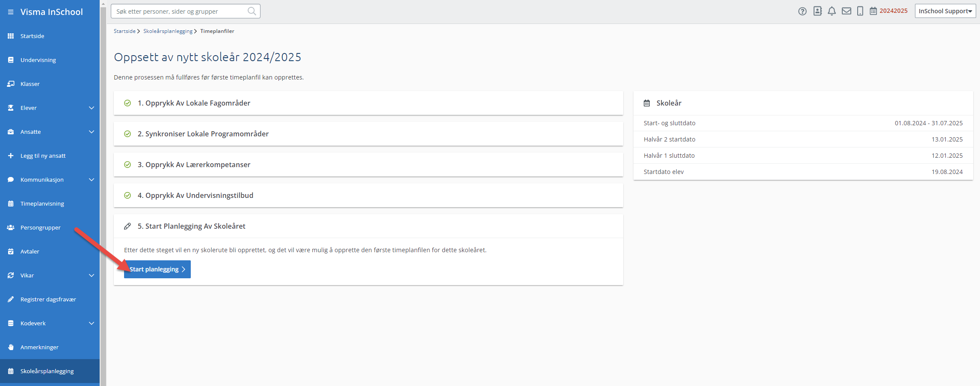Click the Kommunikasjon speech bubble icon
Viewport: 980px width, 386px height.
pos(11,180)
